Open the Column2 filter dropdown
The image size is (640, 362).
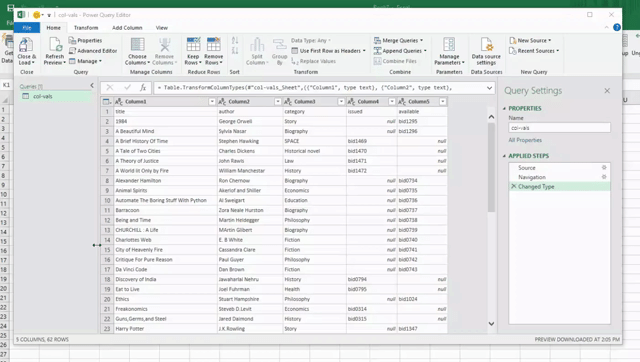point(278,101)
